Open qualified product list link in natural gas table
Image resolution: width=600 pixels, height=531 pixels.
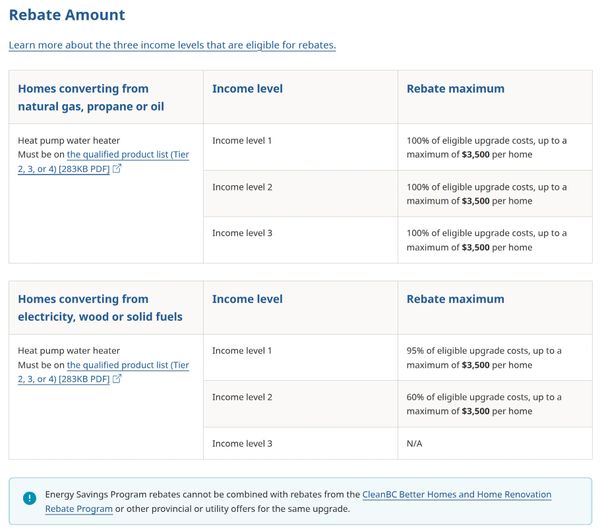[128, 155]
